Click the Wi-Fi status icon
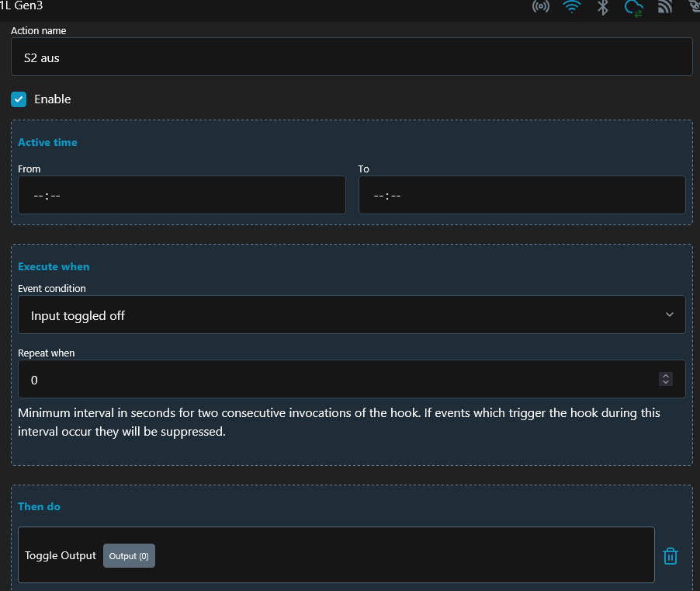The height and width of the screenshot is (591, 700). click(572, 7)
